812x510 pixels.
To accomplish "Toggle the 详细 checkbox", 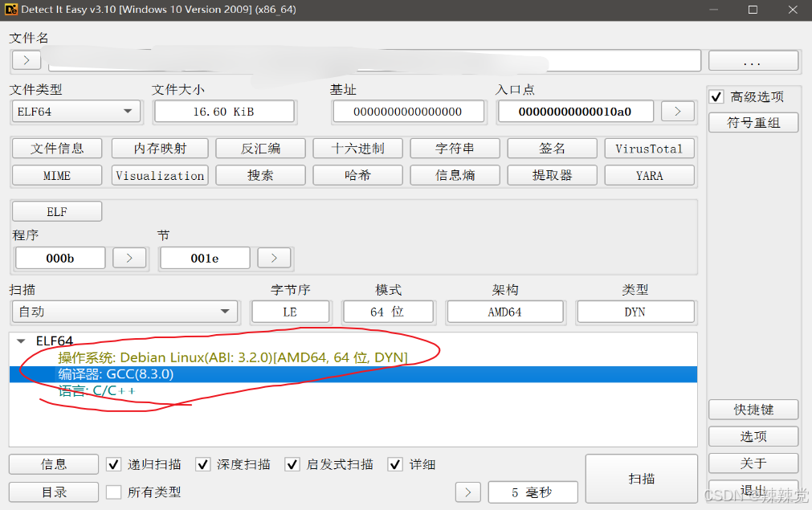I will coord(395,464).
